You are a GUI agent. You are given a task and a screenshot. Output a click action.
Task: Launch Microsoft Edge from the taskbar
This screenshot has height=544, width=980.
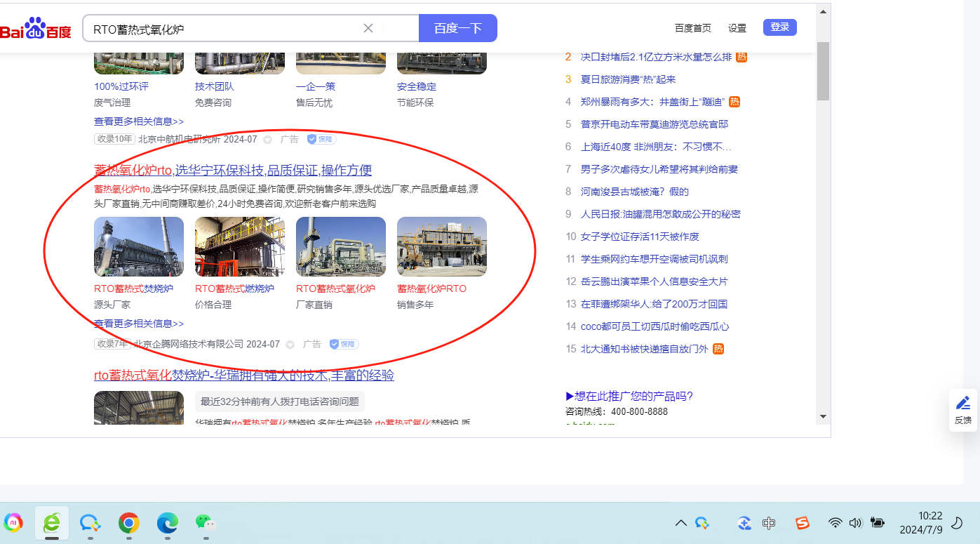pos(167,523)
